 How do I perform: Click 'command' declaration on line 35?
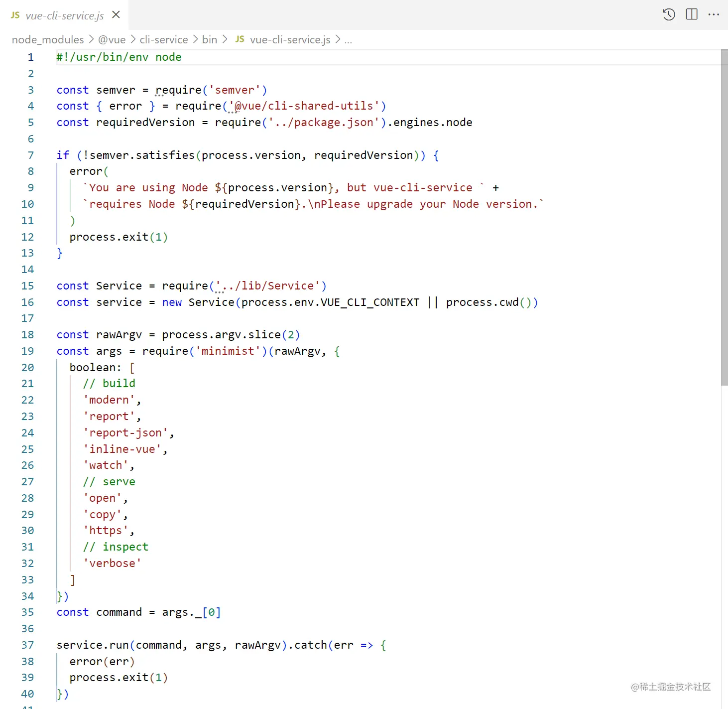click(119, 612)
